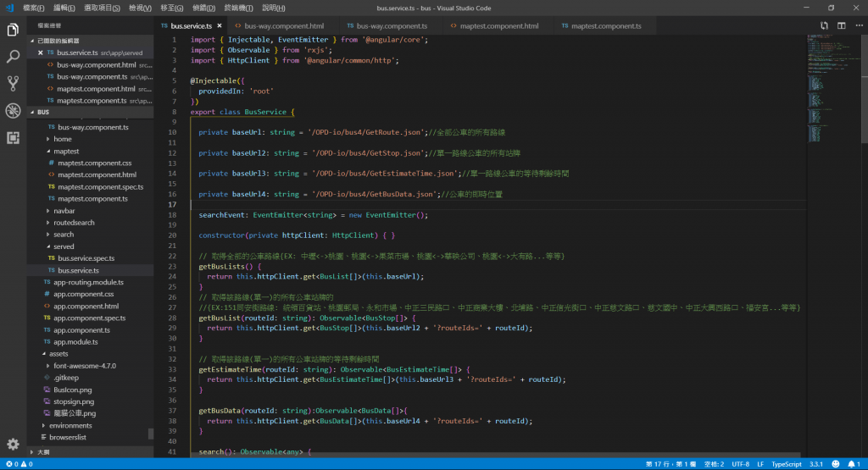Open maptest.component.spec.ts file

100,187
